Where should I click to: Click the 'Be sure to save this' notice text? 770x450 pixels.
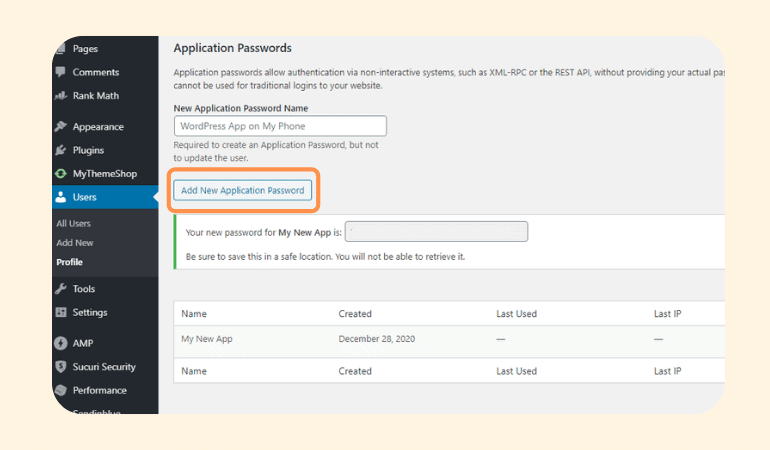click(325, 256)
